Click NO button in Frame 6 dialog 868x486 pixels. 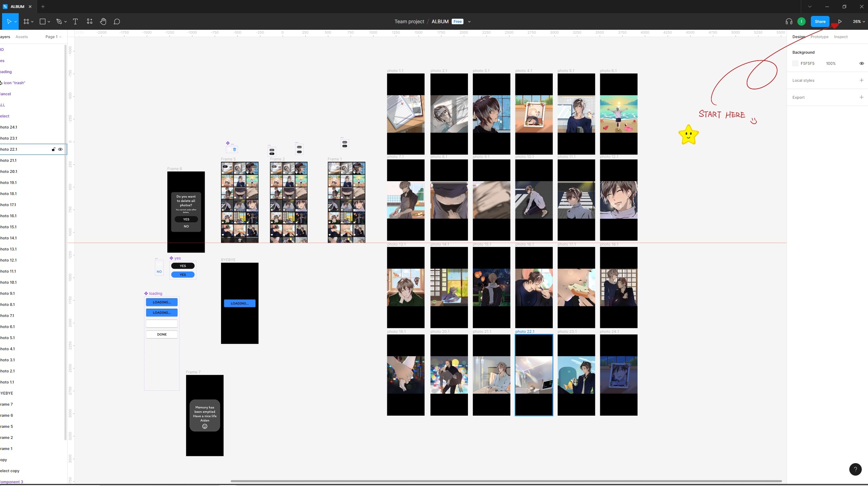point(186,227)
